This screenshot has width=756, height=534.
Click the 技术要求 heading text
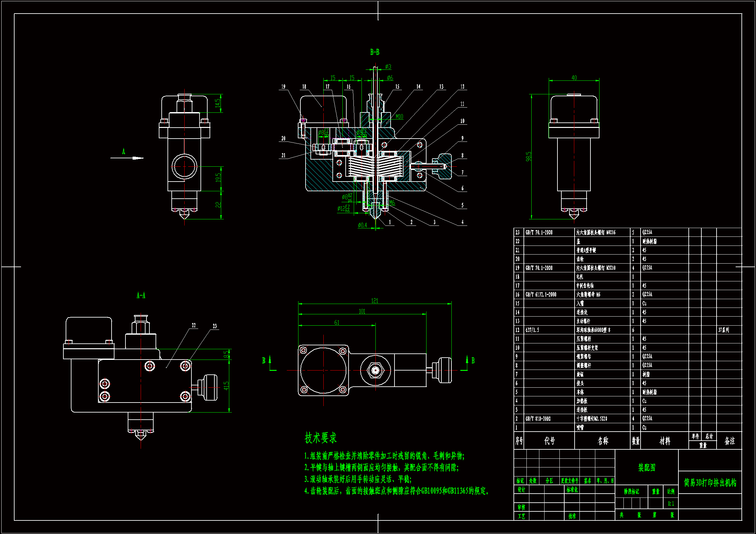click(320, 438)
